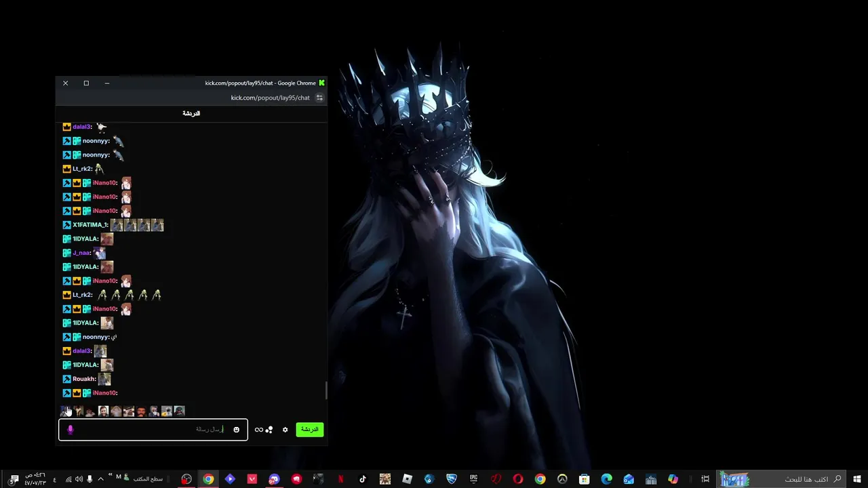
Task: Expand hidden system tray icons arrow
Action: 100,479
